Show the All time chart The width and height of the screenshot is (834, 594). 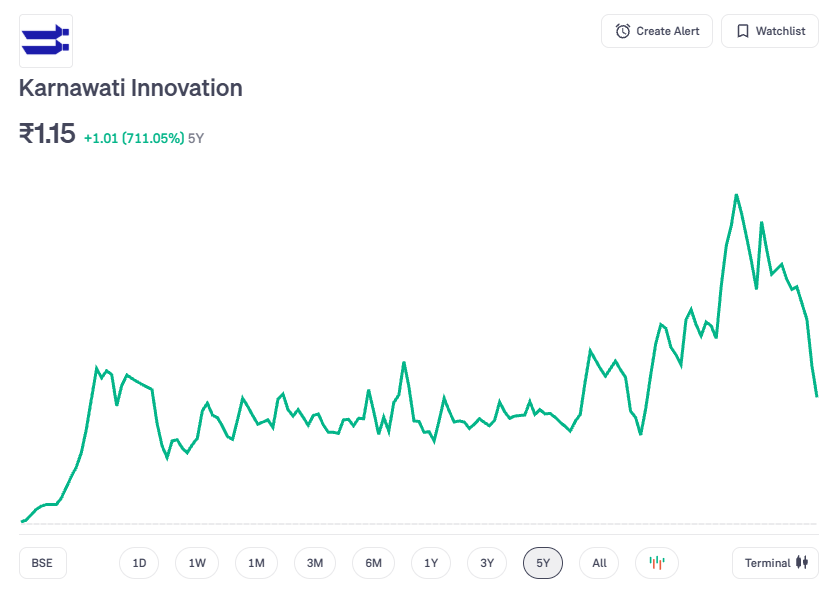point(599,563)
